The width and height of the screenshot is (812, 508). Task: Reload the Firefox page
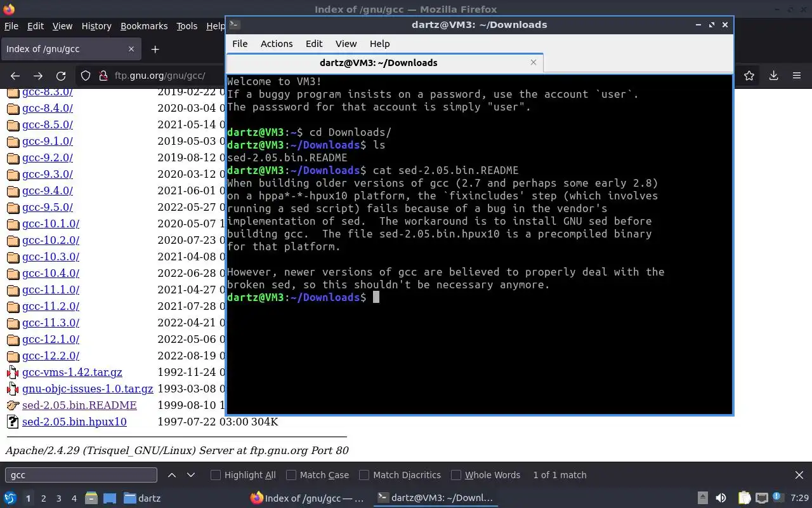[x=61, y=76]
